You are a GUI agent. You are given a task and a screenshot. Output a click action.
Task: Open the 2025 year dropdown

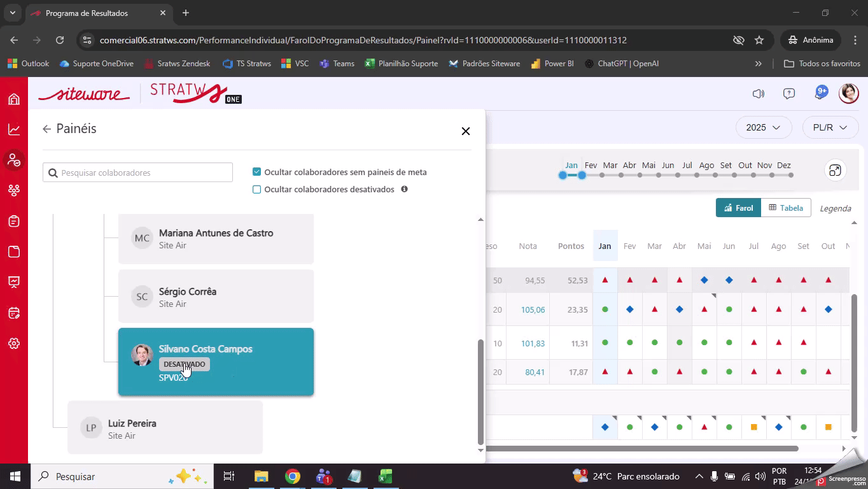coord(763,127)
